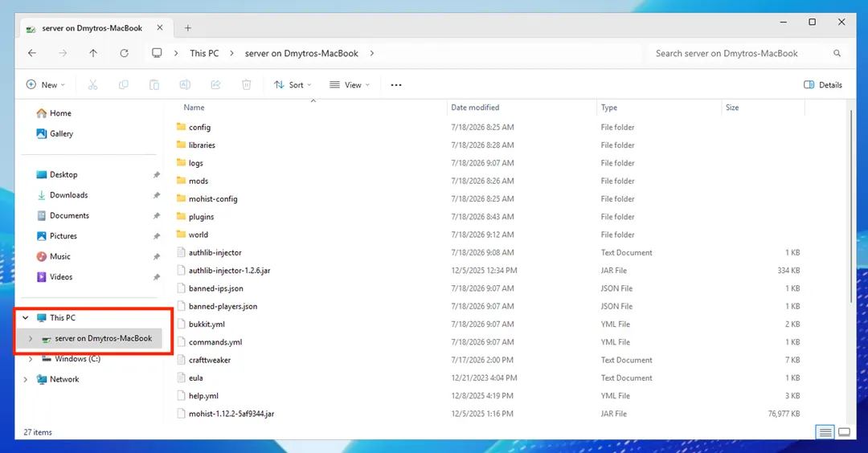The height and width of the screenshot is (453, 868).
Task: Expand the Network tree node
Action: click(26, 379)
